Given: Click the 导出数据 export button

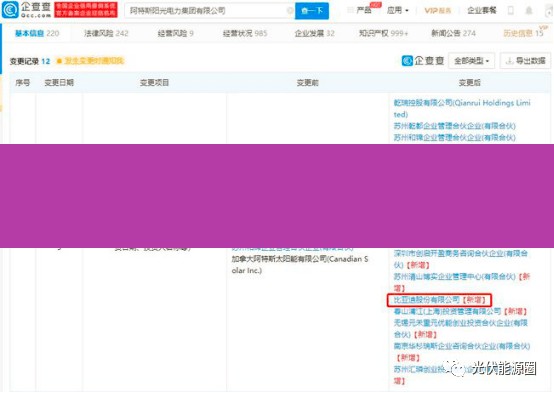Looking at the screenshot, I should 525,61.
